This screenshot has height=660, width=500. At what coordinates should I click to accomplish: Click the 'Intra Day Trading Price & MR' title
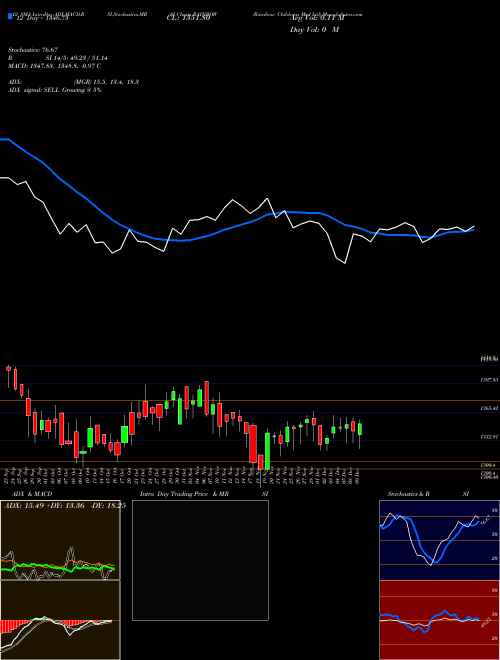(x=184, y=494)
